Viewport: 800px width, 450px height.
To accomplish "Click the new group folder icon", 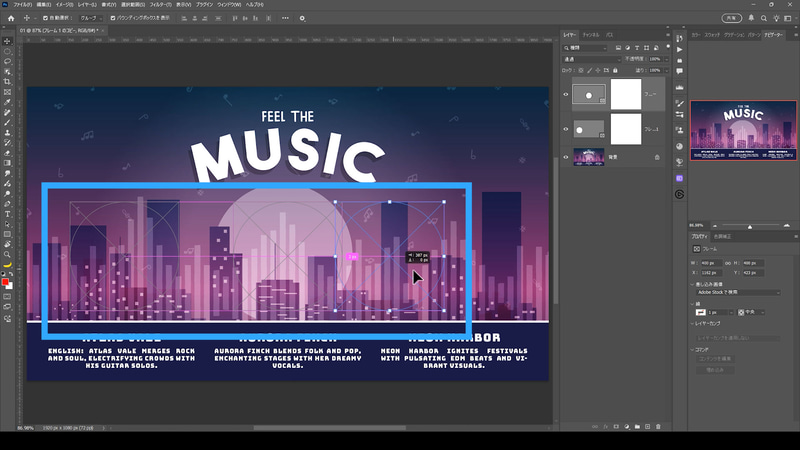I will tap(637, 427).
